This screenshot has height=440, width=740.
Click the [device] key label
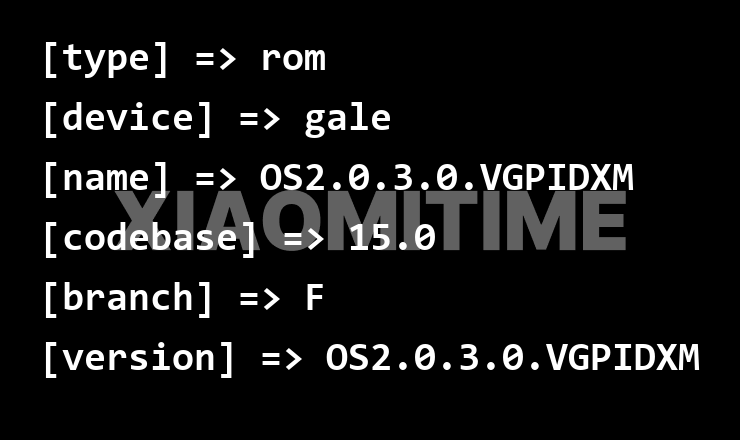point(127,118)
